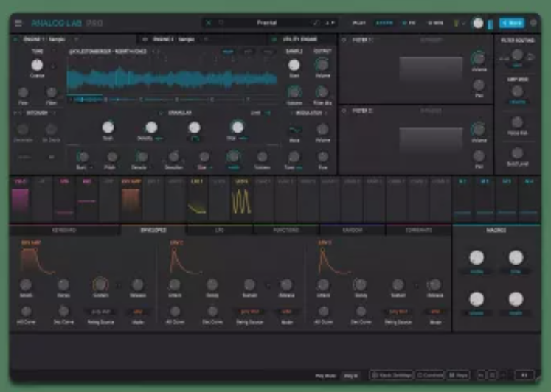Open the Macros tab
The width and height of the screenshot is (551, 392).
tap(496, 231)
